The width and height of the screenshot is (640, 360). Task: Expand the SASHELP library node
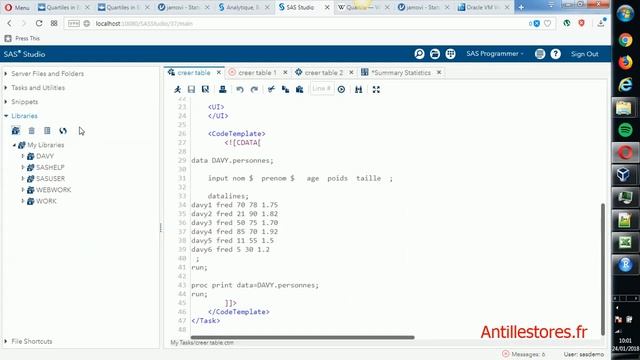pyautogui.click(x=23, y=167)
